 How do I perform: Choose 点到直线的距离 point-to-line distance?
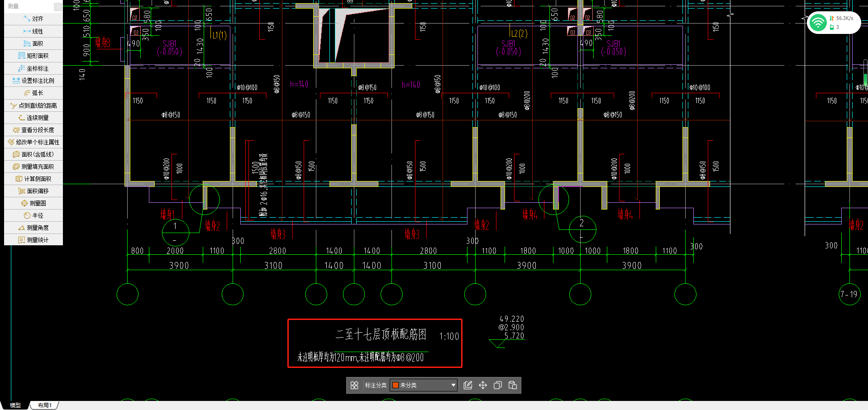tap(33, 105)
